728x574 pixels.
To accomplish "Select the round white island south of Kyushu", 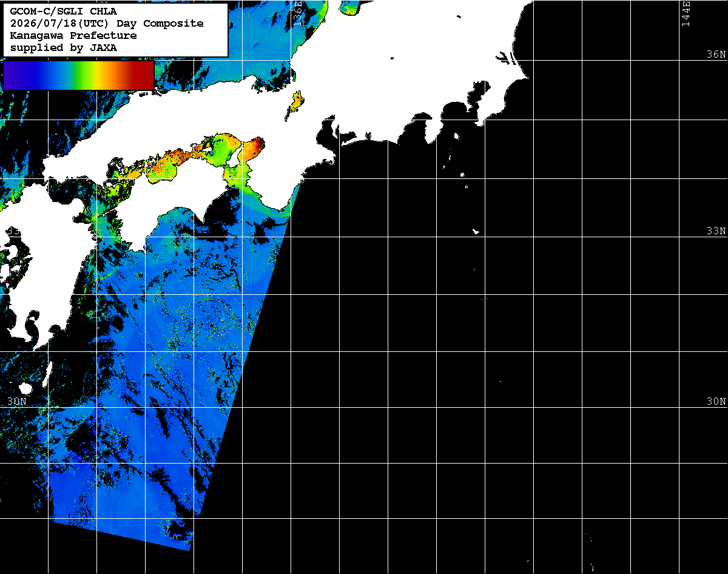I will click(x=25, y=387).
